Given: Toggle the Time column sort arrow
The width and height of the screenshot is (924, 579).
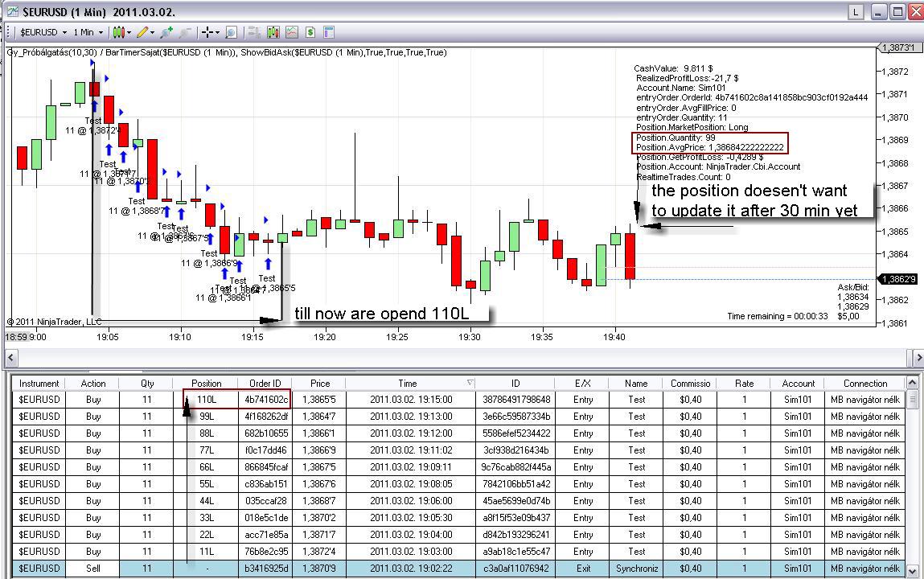Looking at the screenshot, I should click(x=470, y=383).
